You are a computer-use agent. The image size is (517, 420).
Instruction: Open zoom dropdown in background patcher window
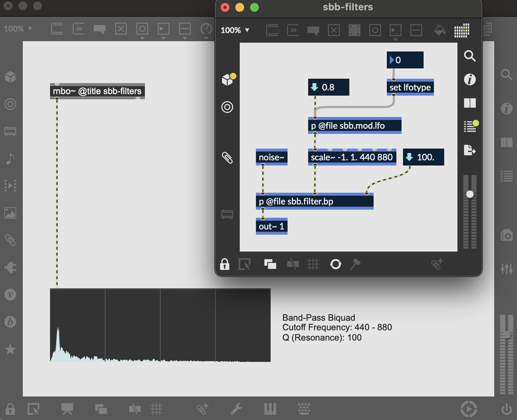click(x=18, y=29)
